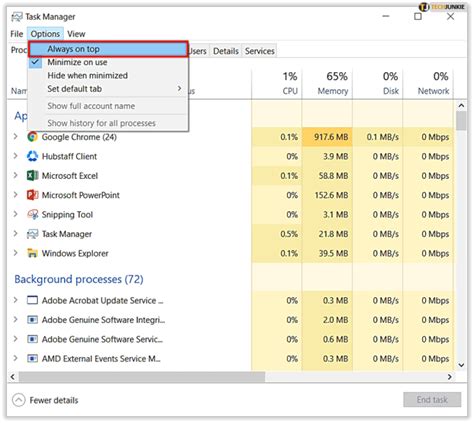
Task: Expand the Adobe Acrobat Update Service row
Action: [15, 300]
